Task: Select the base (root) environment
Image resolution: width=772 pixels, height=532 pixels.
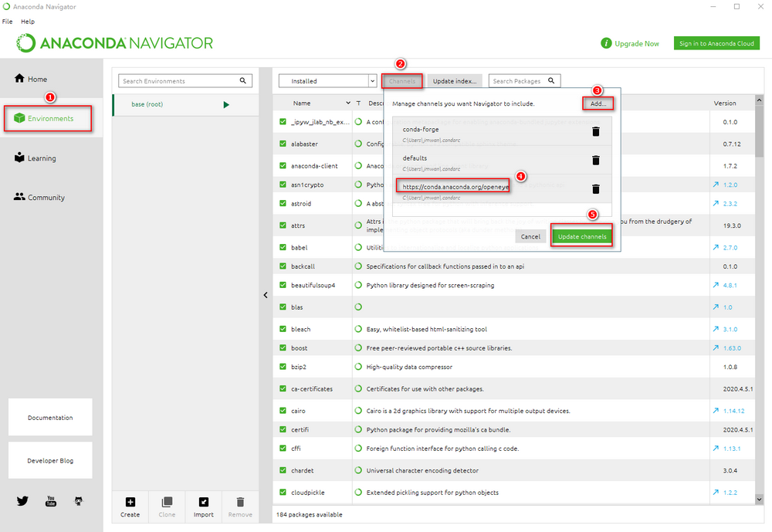Action: coord(186,104)
